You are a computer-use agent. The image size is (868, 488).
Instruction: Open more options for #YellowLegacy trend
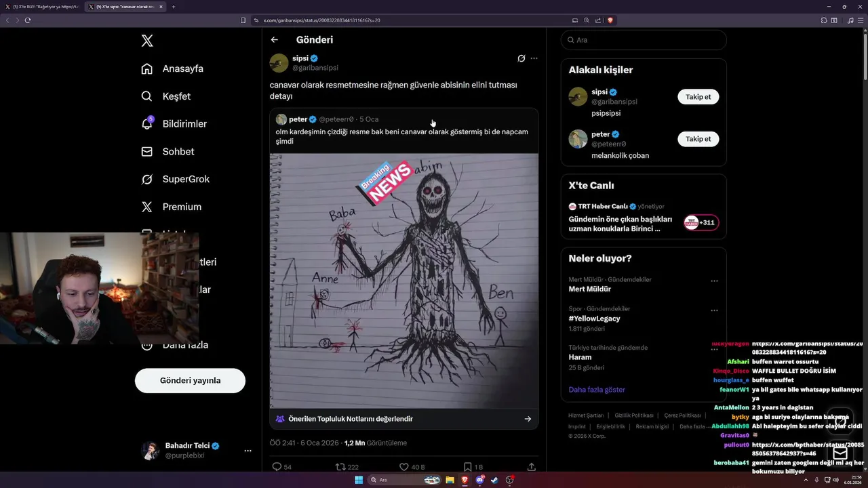(x=714, y=310)
